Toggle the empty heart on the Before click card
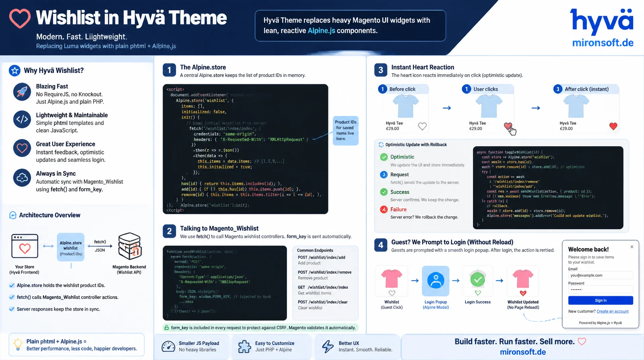This screenshot has width=644, height=360. [422, 126]
